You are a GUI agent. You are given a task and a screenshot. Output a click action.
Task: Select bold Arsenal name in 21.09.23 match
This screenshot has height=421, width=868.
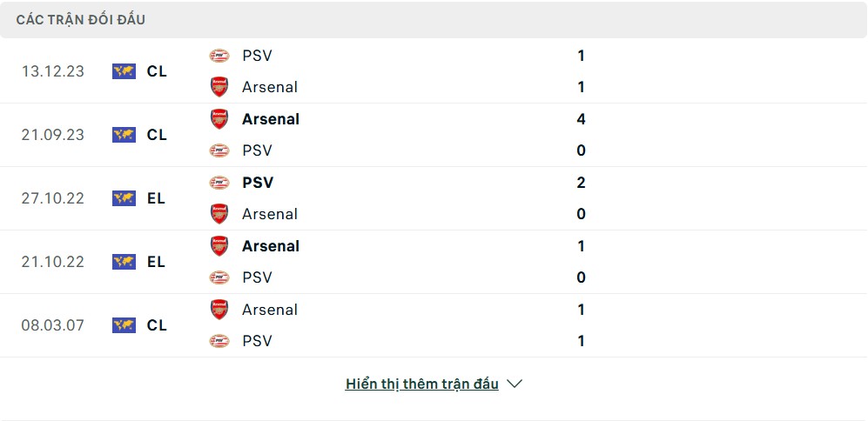[x=271, y=119]
